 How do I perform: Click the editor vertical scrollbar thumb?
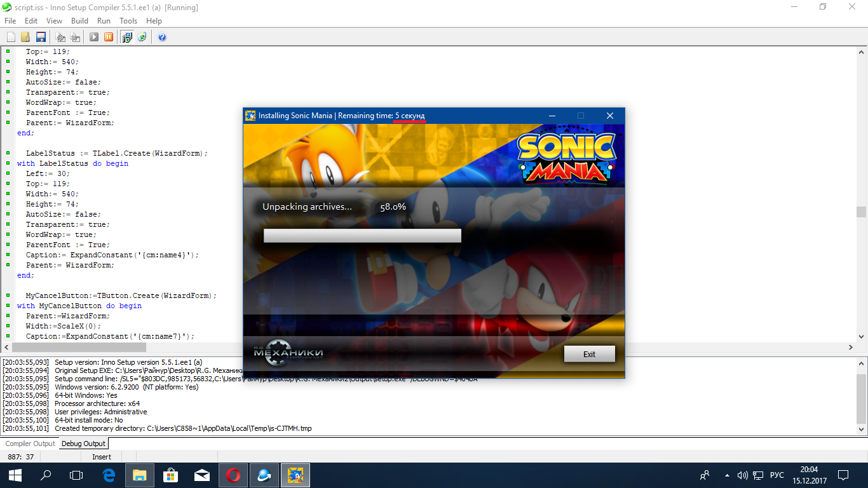(x=861, y=212)
